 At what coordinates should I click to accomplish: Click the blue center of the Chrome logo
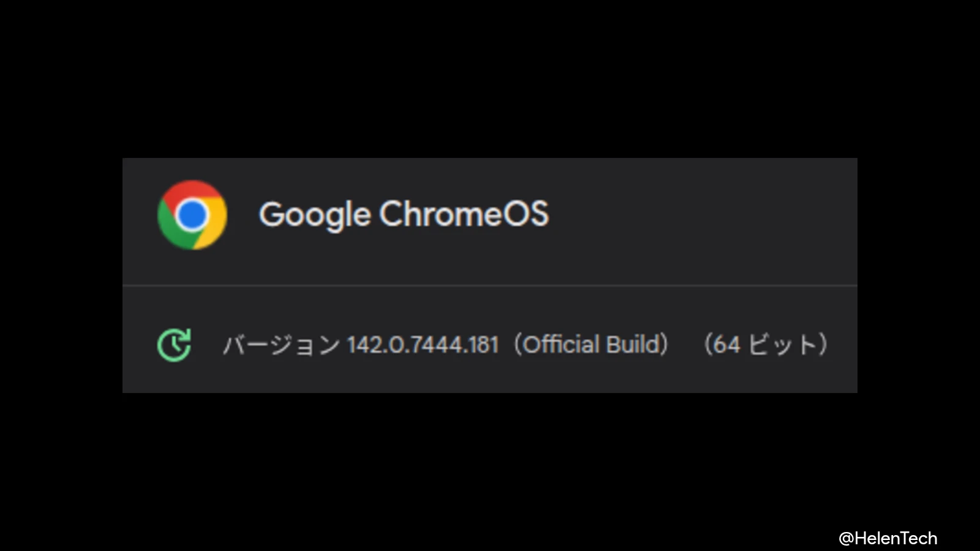192,214
